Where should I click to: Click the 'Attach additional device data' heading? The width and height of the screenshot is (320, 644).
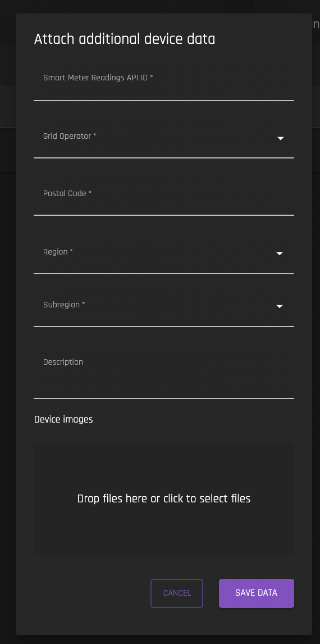[x=124, y=39]
